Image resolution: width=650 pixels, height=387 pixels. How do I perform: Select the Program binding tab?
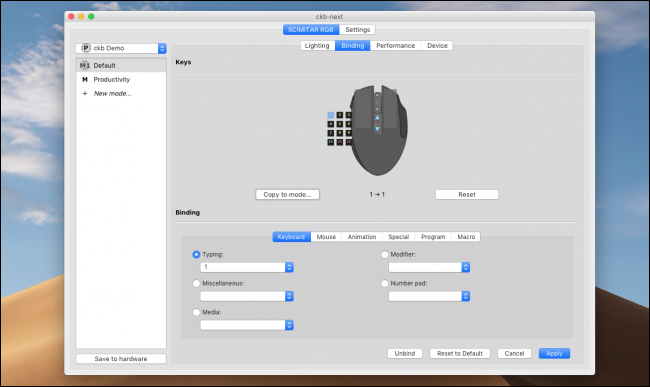pos(433,237)
